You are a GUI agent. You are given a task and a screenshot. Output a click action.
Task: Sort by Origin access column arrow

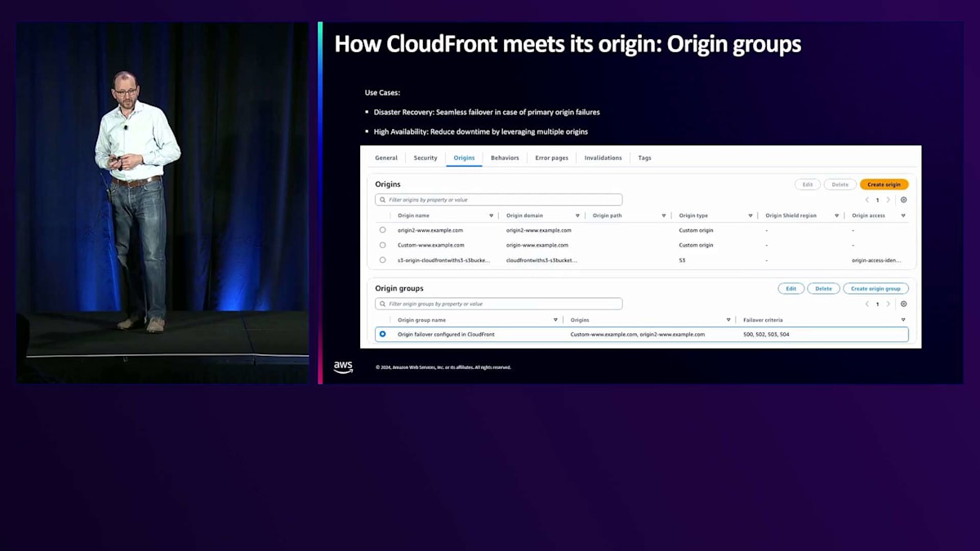[x=903, y=216]
